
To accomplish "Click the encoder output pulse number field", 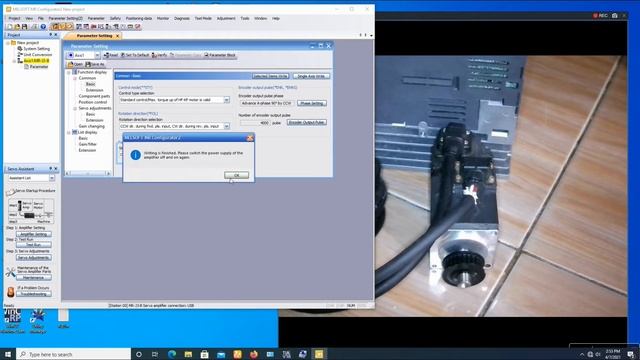I will point(255,123).
